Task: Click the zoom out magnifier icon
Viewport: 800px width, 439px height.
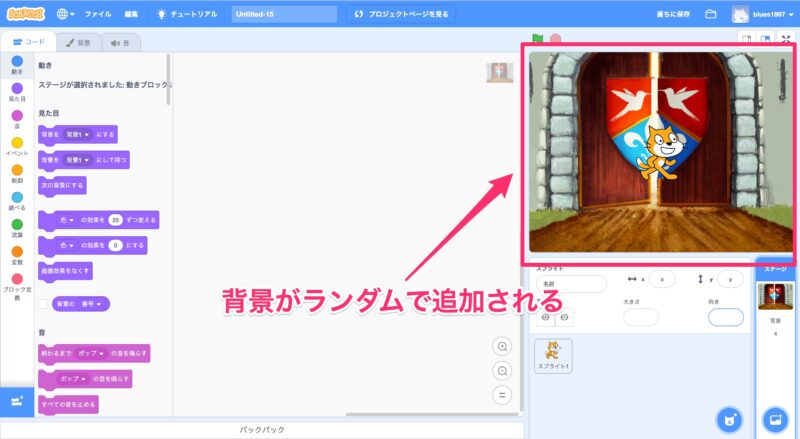Action: tap(503, 370)
